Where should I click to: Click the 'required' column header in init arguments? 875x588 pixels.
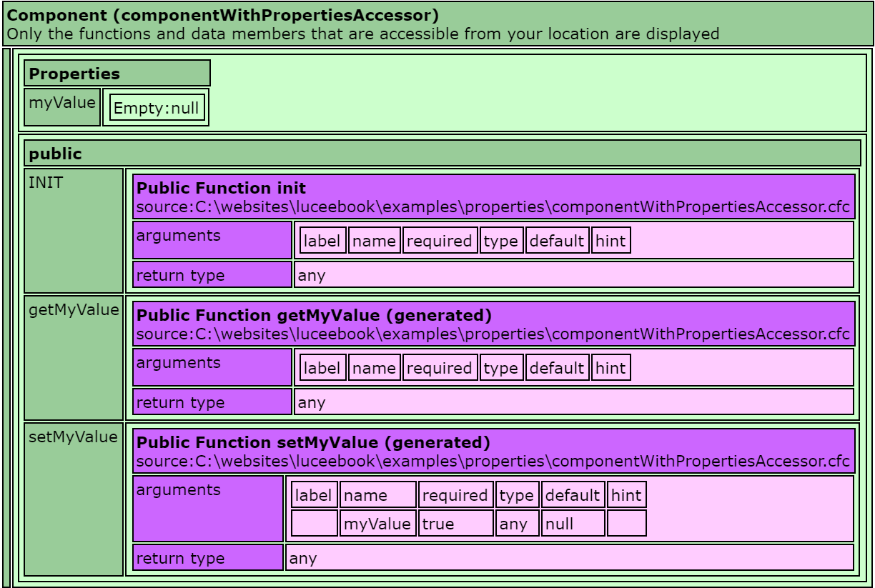pyautogui.click(x=439, y=241)
